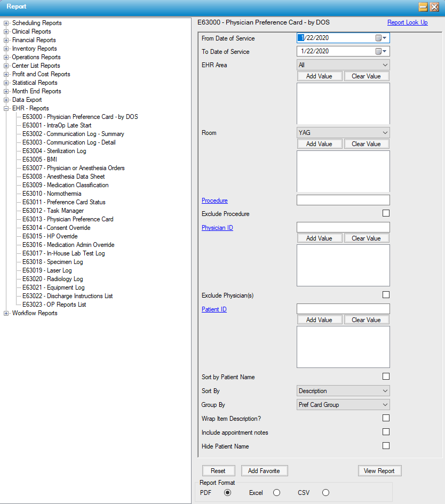The image size is (445, 504).
Task: Select E63004 - Sterilization Log report
Action: (x=54, y=151)
